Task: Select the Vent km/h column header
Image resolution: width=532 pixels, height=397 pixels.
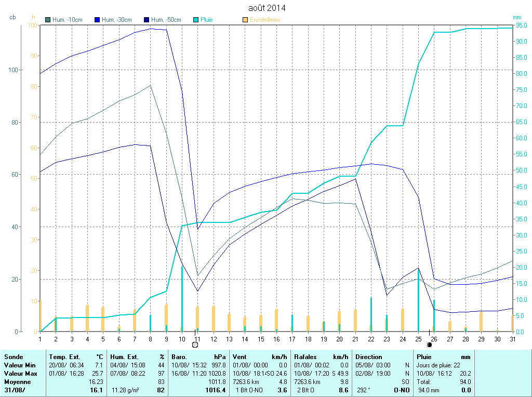Action: [x=260, y=357]
